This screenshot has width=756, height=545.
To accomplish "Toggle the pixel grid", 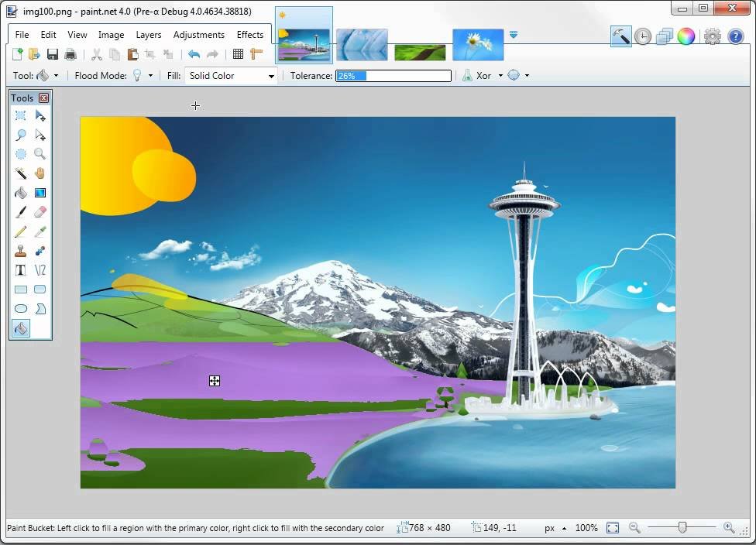I will click(238, 54).
